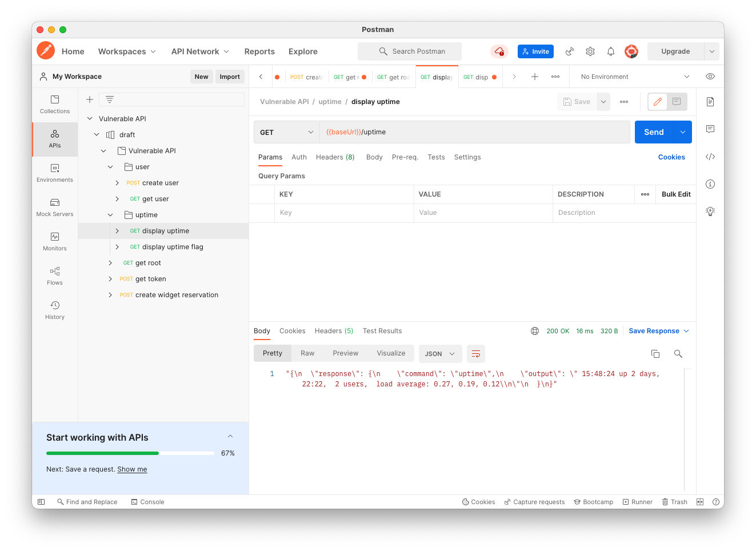Open the sync status cloud icon
This screenshot has height=551, width=756.
coord(499,51)
